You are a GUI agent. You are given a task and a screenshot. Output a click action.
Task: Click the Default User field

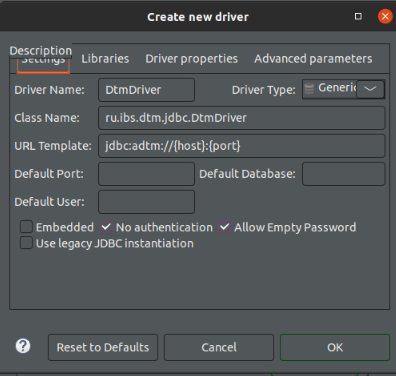(146, 202)
